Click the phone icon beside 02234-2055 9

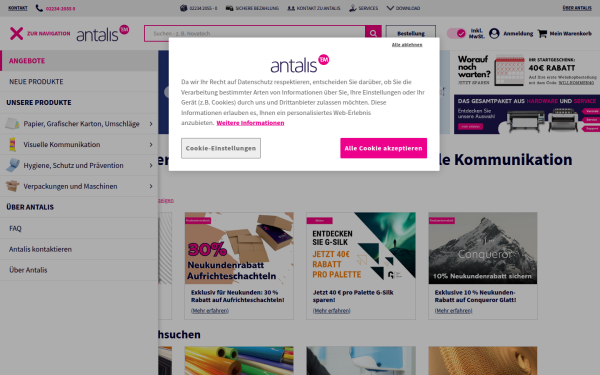click(39, 8)
